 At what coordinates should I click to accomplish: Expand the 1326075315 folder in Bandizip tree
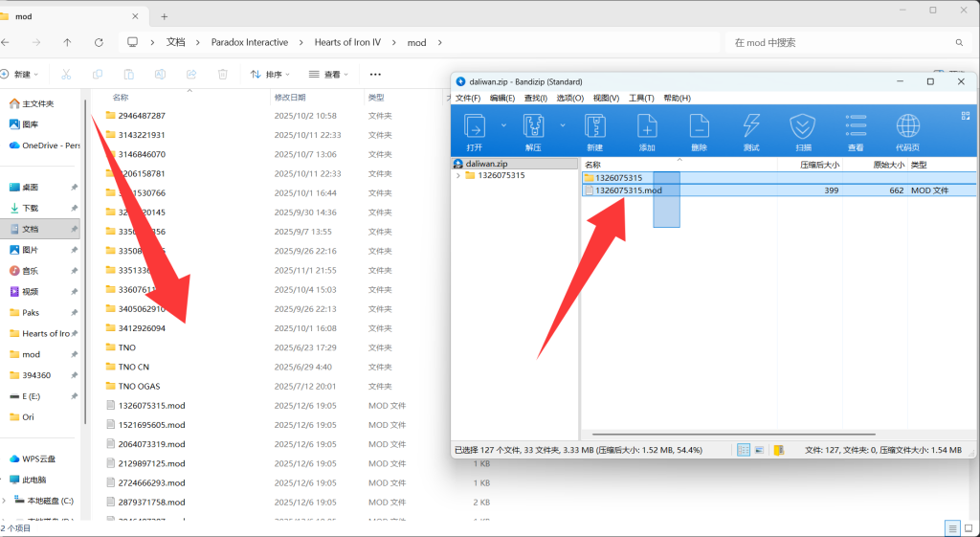(x=458, y=176)
